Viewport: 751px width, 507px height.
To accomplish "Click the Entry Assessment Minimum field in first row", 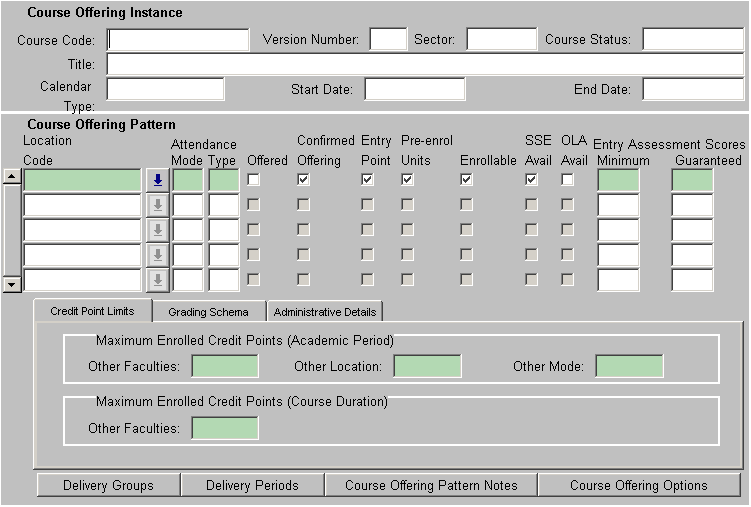I will 617,180.
